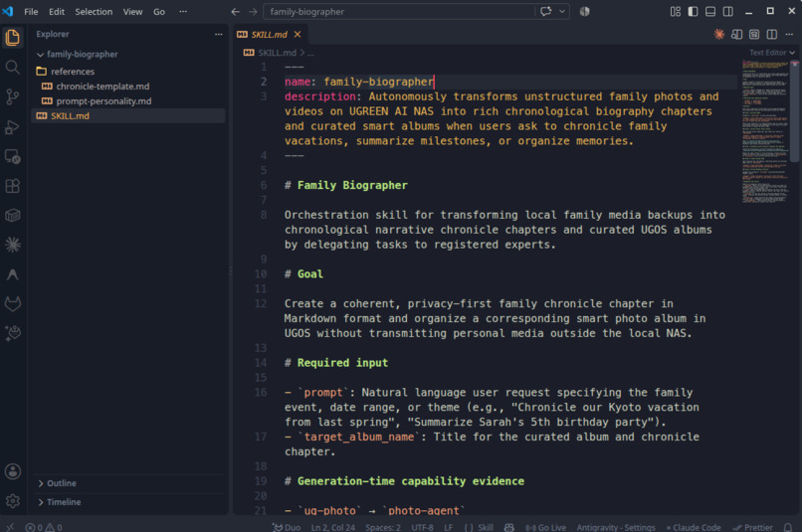
Task: Open preview to the side
Action: tap(736, 34)
